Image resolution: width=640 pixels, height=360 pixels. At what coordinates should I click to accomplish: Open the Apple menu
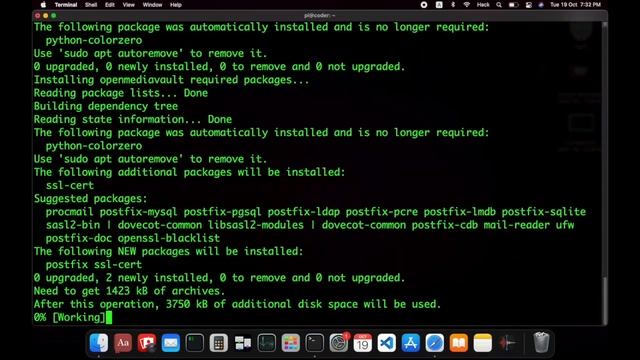43,5
